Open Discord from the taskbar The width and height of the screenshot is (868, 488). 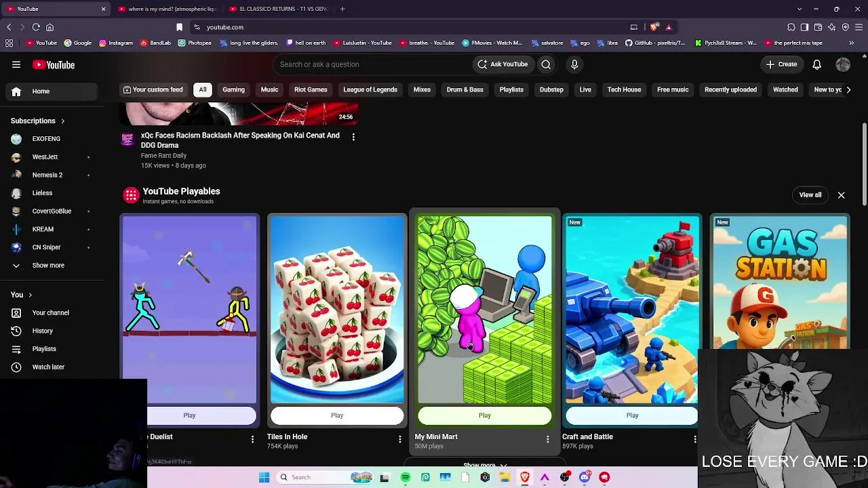pyautogui.click(x=585, y=477)
